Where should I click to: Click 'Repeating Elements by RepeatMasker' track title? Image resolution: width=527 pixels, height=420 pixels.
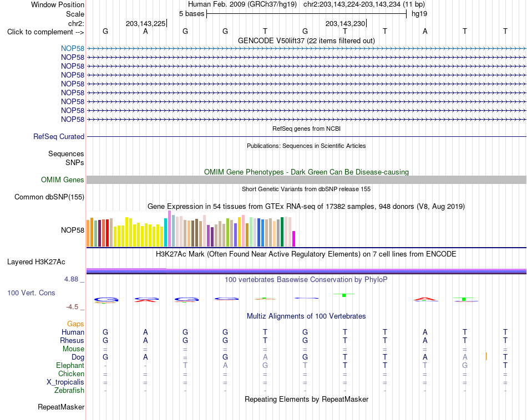click(306, 399)
